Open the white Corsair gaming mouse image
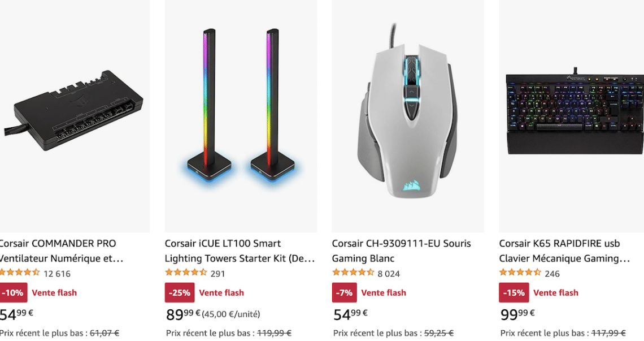Image resolution: width=644 pixels, height=341 pixels. click(407, 113)
